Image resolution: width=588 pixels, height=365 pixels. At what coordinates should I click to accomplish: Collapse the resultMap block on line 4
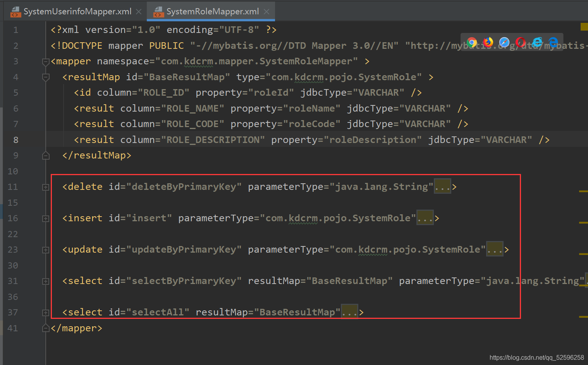pos(46,77)
